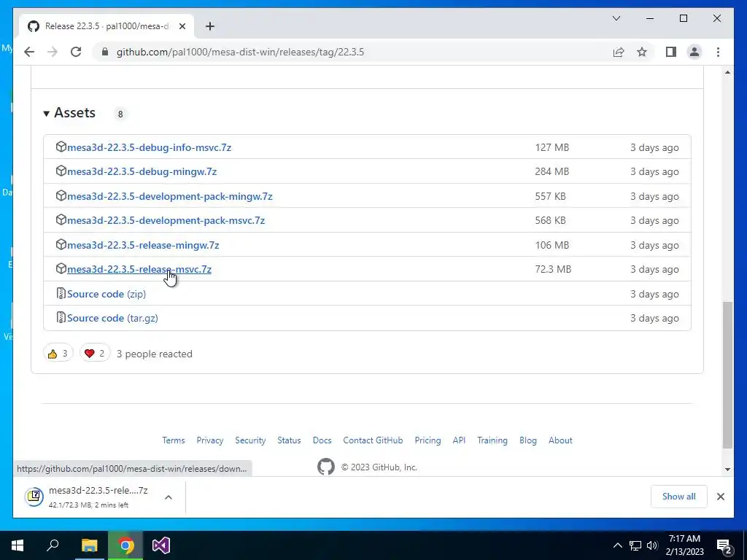Bookmark this page with the star icon
747x560 pixels.
click(x=642, y=52)
